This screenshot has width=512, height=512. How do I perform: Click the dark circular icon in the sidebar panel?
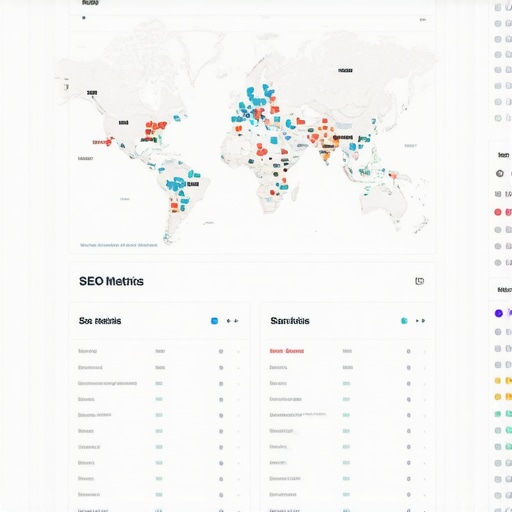[499, 173]
